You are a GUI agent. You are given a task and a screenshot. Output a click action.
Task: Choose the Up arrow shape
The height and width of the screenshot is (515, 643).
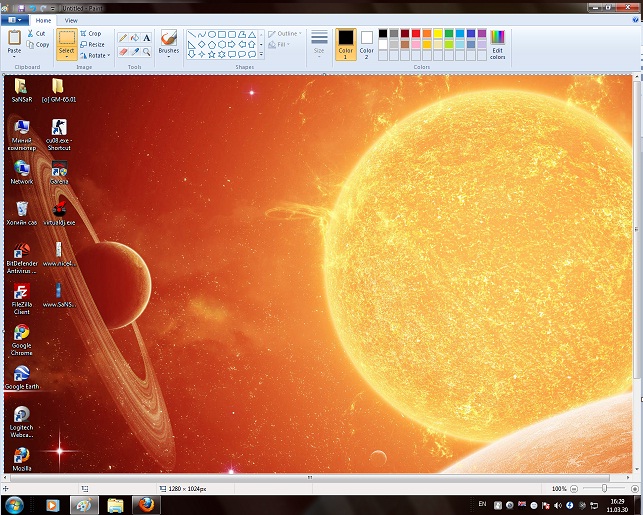(x=252, y=44)
